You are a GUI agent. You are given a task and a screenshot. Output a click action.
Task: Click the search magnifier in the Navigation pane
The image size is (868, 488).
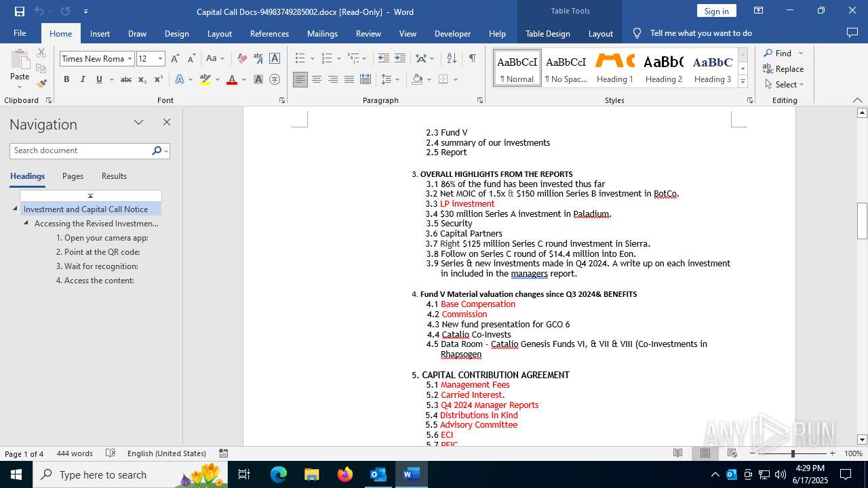tap(157, 150)
